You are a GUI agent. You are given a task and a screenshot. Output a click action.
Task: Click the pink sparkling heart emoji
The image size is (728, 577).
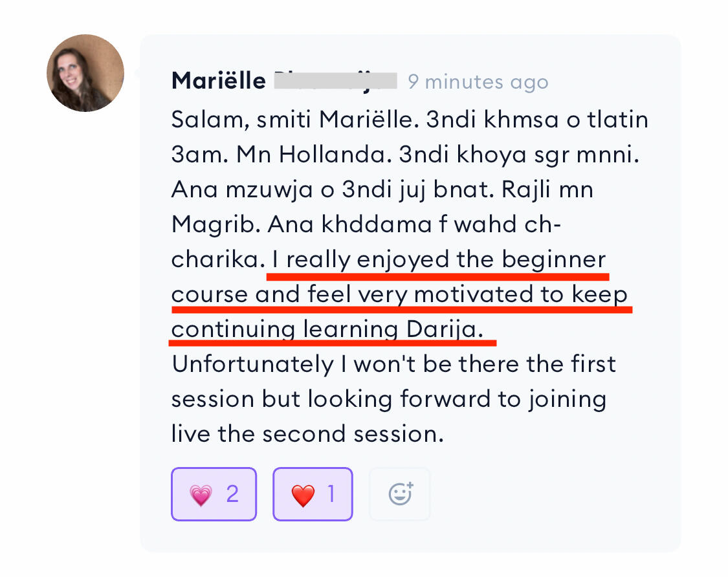coord(201,495)
